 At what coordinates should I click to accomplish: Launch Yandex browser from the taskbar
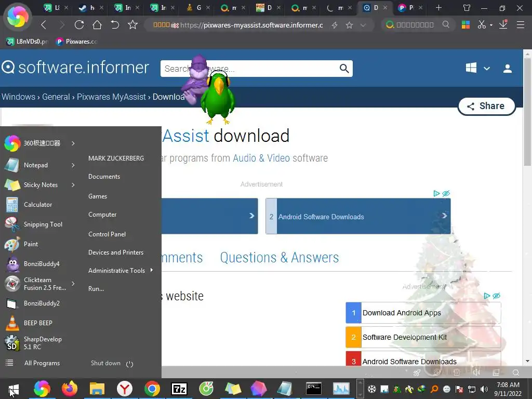[x=125, y=389]
